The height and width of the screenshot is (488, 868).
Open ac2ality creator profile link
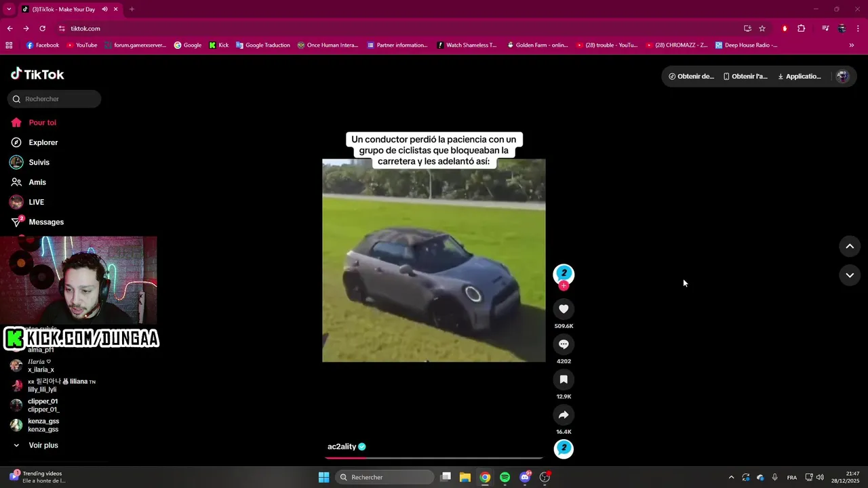pyautogui.click(x=342, y=447)
